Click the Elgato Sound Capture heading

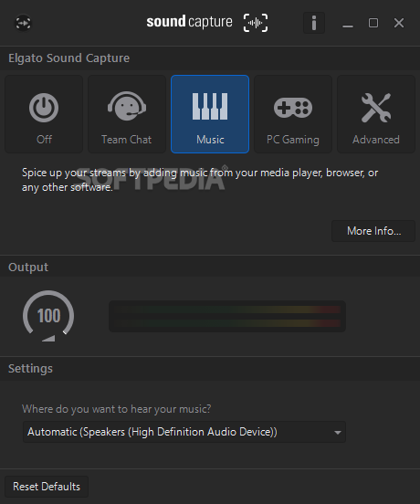pos(69,58)
